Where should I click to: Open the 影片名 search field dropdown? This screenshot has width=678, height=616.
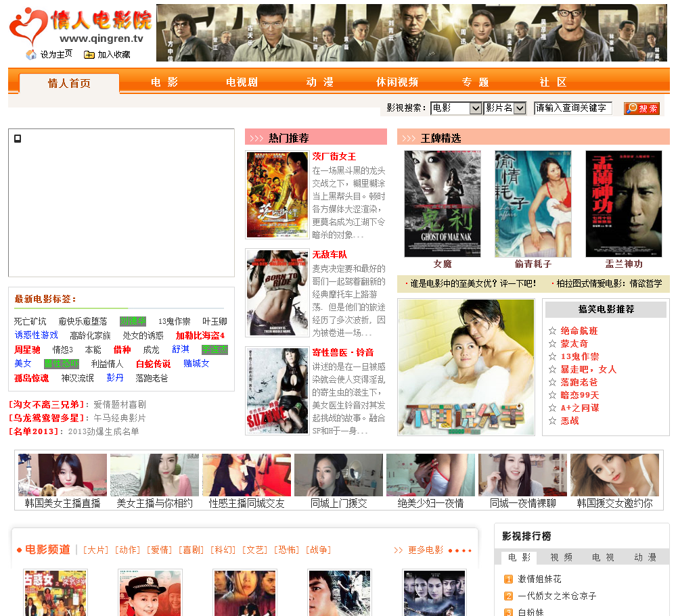[x=505, y=108]
